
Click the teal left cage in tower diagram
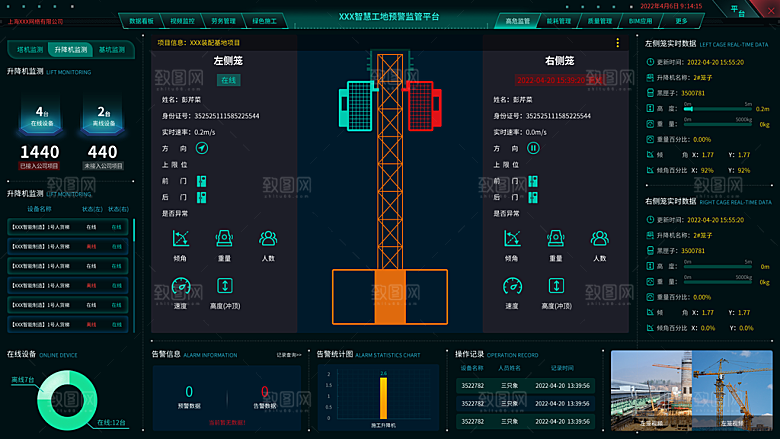[x=356, y=106]
